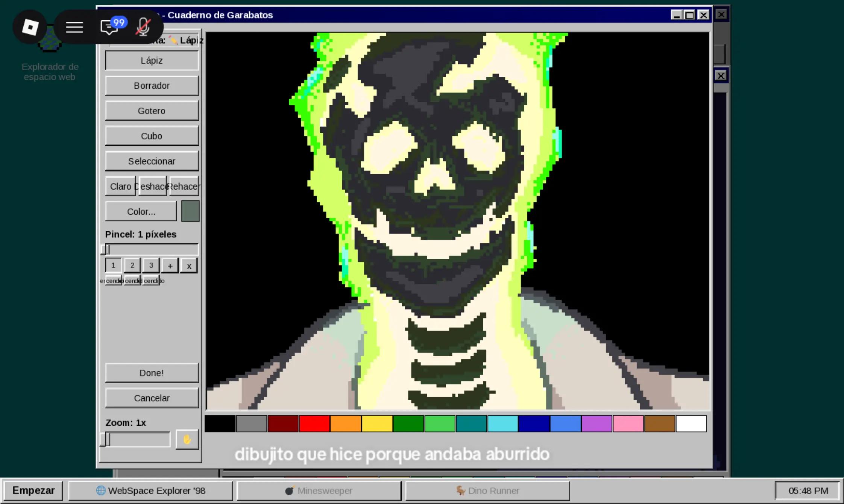Toggle visibility of layer 2 (encendido)
Viewport: 844px width, 504px height.
[x=132, y=281]
